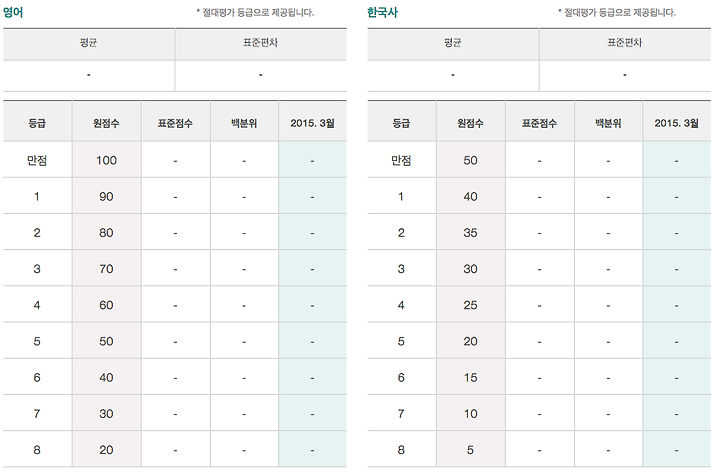Click the 표준점수 column header in 영어 table

pos(175,123)
